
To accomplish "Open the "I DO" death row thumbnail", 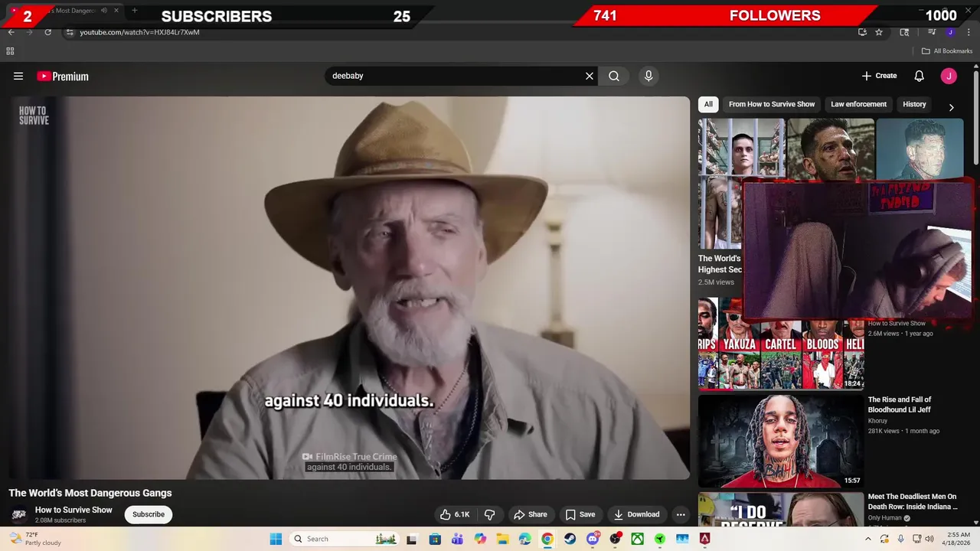I will click(x=780, y=509).
